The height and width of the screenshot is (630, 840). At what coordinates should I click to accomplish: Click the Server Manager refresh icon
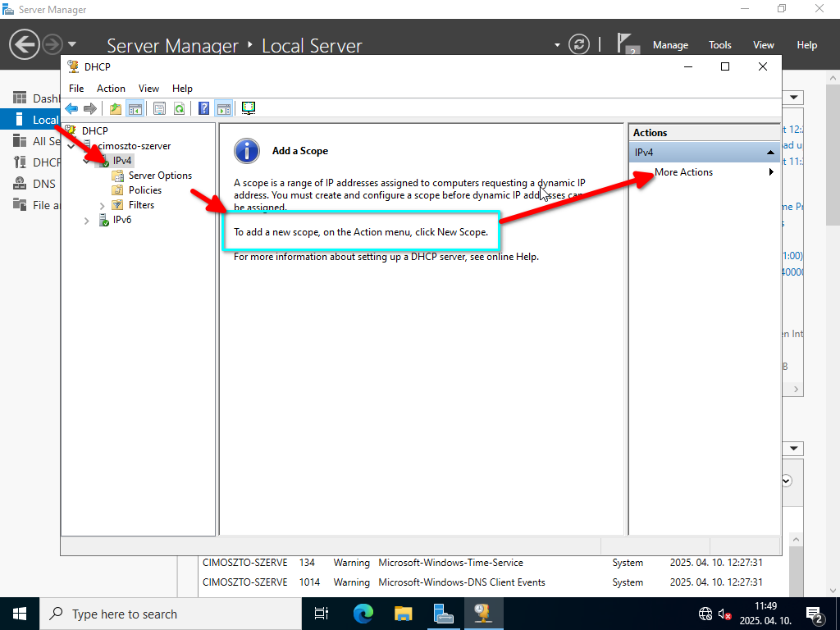[x=579, y=44]
